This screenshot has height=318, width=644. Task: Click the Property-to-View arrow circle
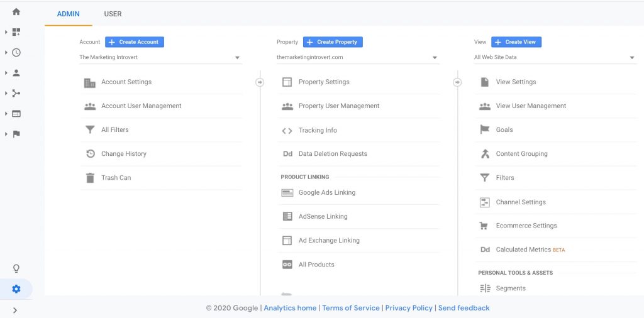(x=457, y=82)
